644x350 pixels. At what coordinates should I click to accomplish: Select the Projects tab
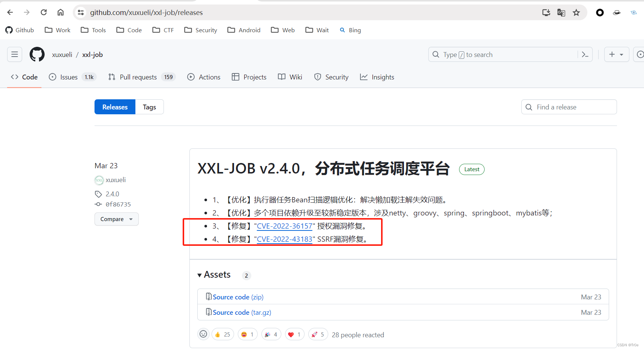click(249, 77)
